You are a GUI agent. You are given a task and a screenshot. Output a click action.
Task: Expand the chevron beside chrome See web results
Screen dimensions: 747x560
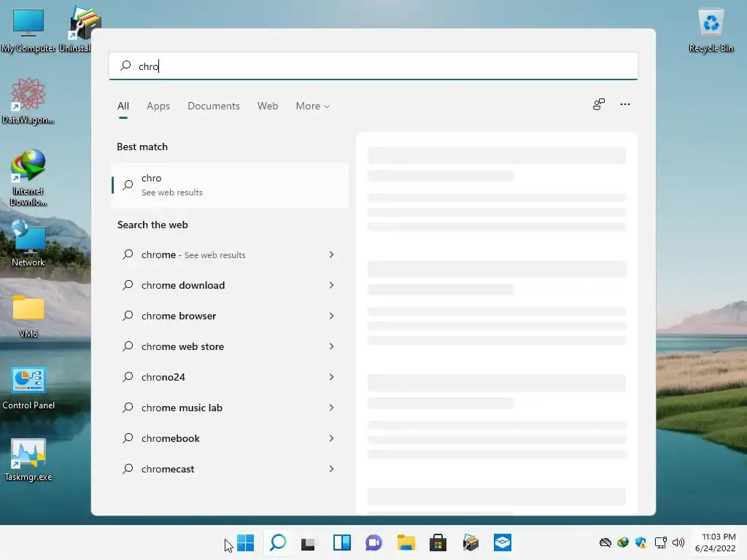(332, 254)
